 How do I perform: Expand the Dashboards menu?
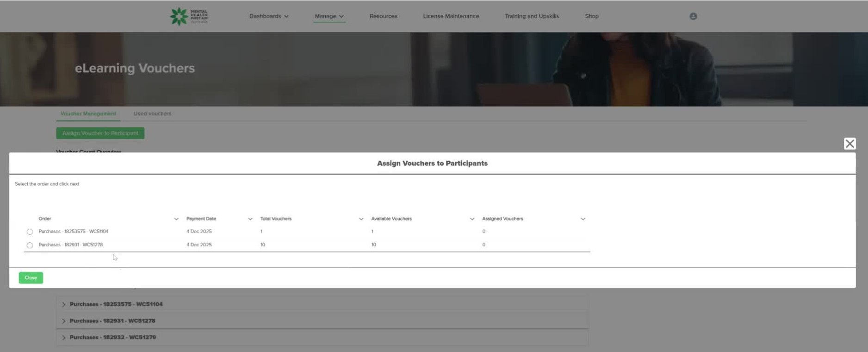[268, 16]
